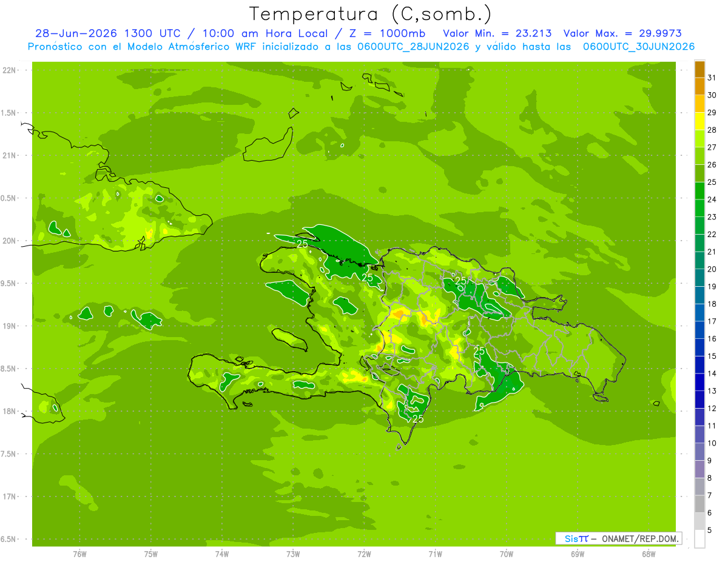Select the "10:00 am Hora Local" text

tap(269, 33)
